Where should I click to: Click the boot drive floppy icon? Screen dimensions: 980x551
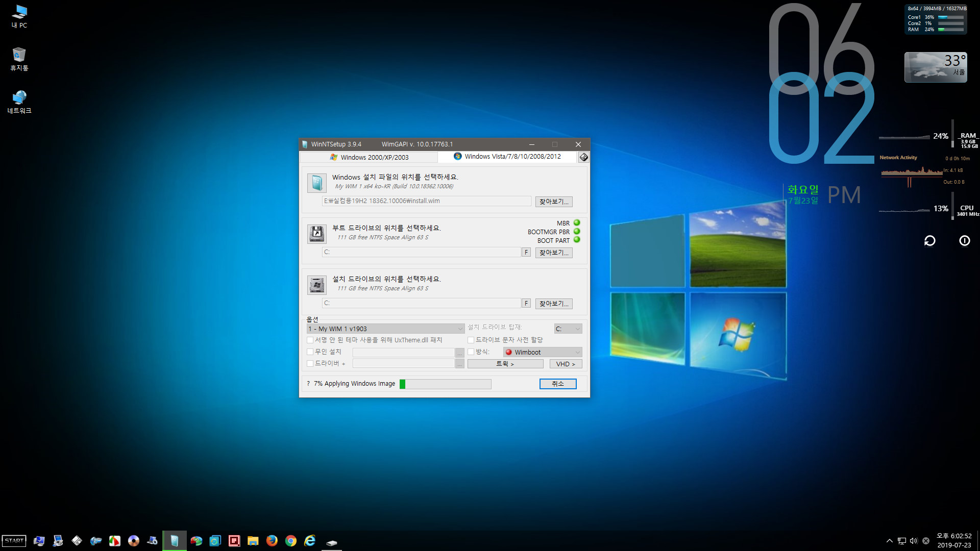click(317, 234)
